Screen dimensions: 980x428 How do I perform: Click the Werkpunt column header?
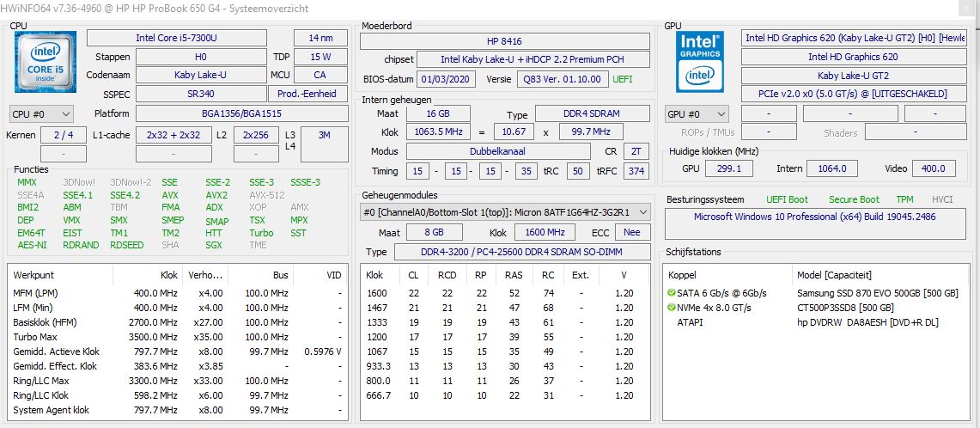pyautogui.click(x=61, y=275)
